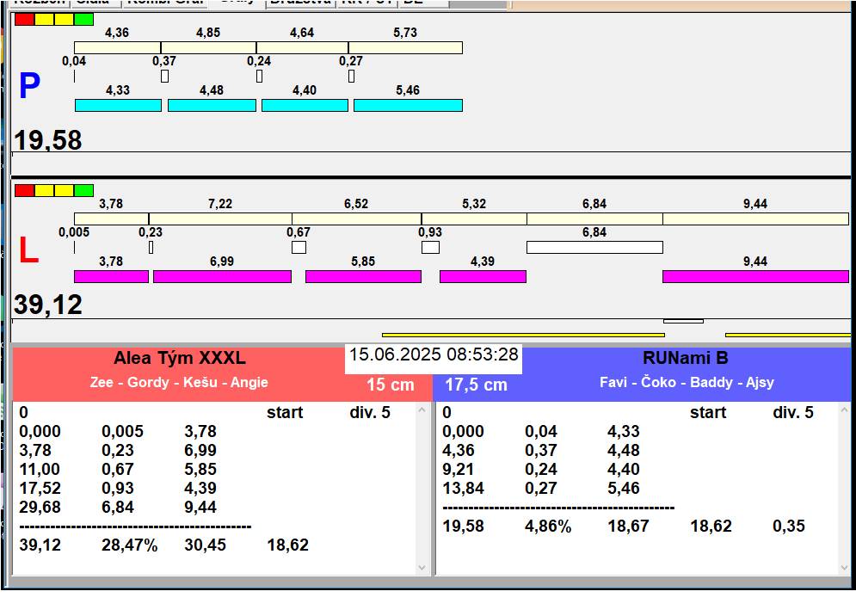Click the date and time stamp

434,354
